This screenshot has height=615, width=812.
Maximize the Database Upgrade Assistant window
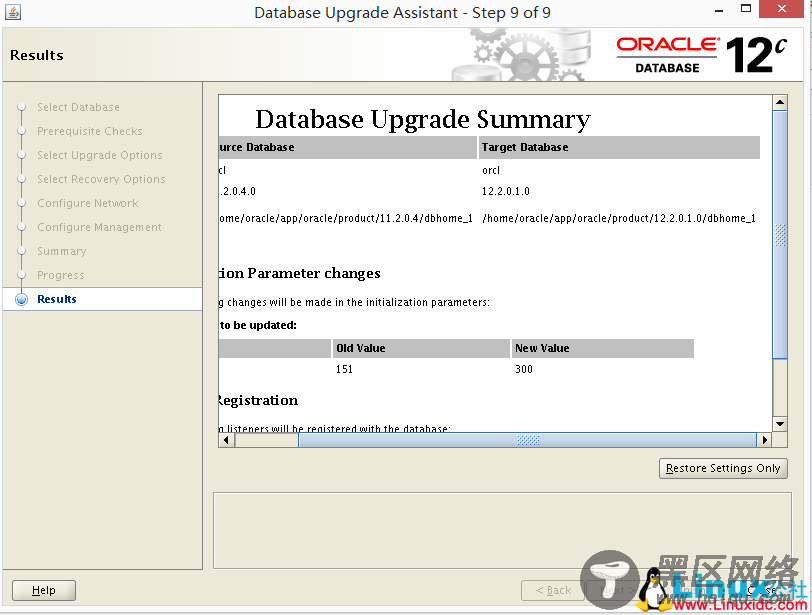click(x=746, y=9)
